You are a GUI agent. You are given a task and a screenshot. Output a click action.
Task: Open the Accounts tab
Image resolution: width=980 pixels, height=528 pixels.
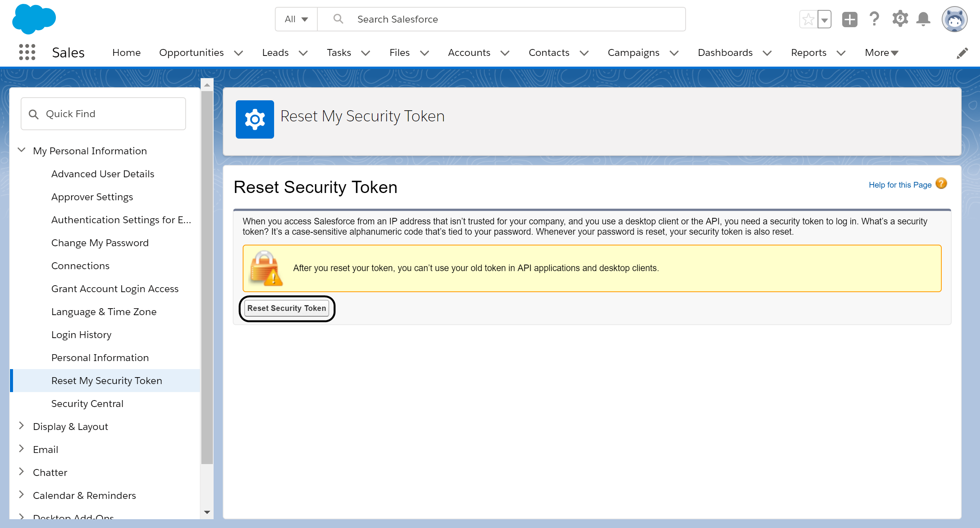(469, 52)
